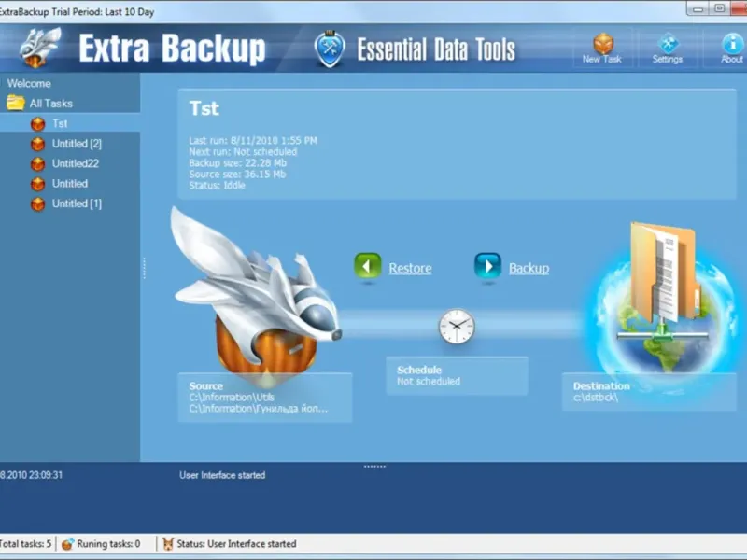
Task: Click the blue Backup arrow icon
Action: (x=487, y=266)
